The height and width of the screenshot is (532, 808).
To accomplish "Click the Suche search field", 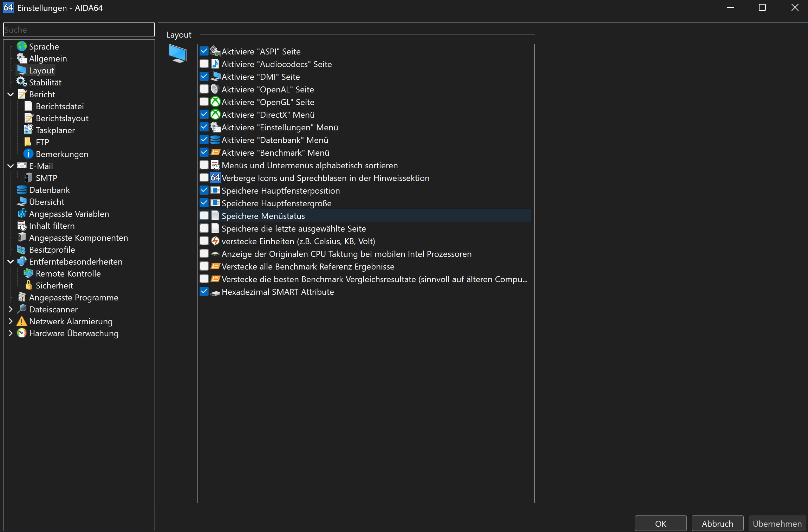I will pyautogui.click(x=79, y=30).
